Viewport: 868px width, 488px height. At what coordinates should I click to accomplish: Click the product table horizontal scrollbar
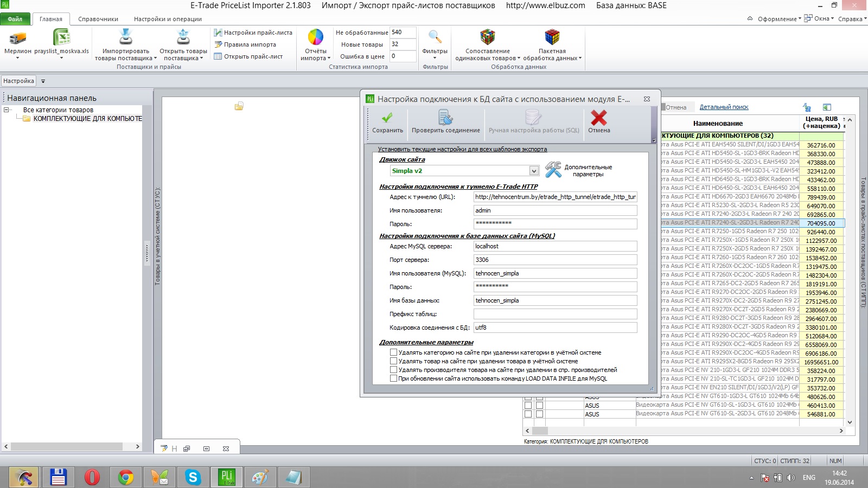(684, 431)
